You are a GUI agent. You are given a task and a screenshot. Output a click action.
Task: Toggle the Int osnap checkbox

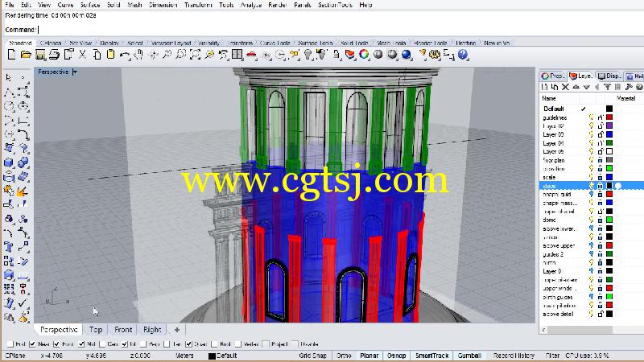tap(125, 344)
